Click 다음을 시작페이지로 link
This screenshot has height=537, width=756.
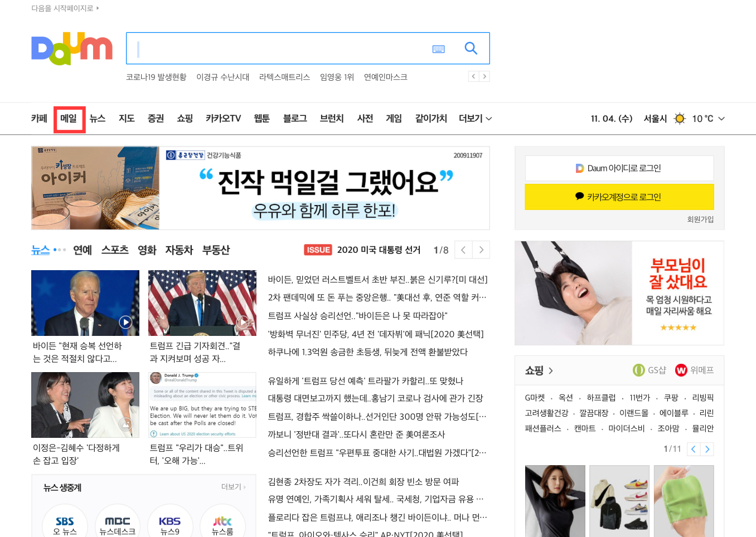click(x=65, y=8)
